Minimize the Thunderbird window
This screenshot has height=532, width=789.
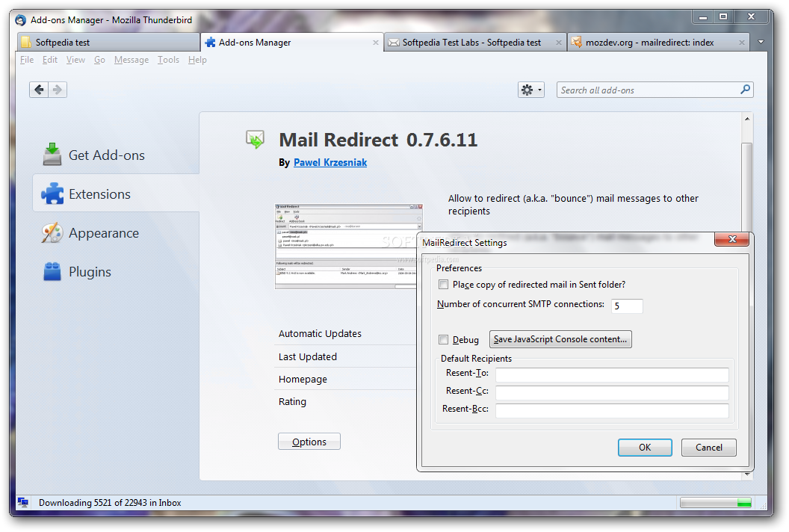click(x=702, y=17)
